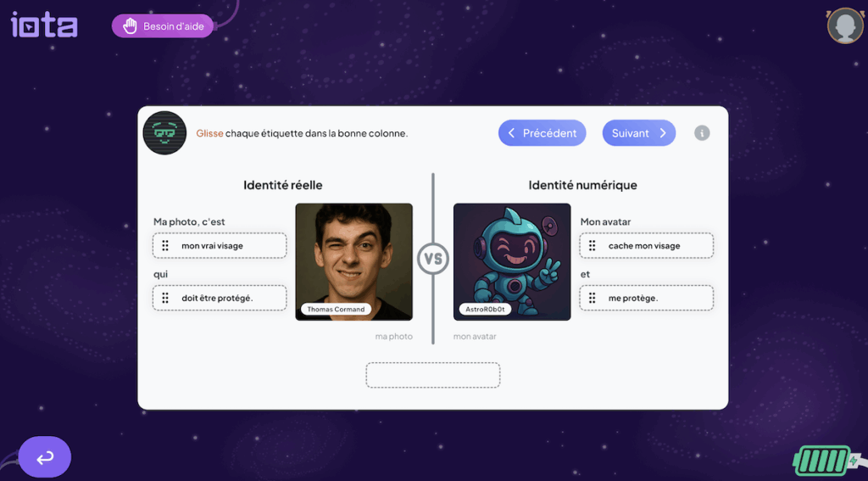Go back with the Précédent button
Image resolution: width=868 pixels, height=481 pixels.
542,133
